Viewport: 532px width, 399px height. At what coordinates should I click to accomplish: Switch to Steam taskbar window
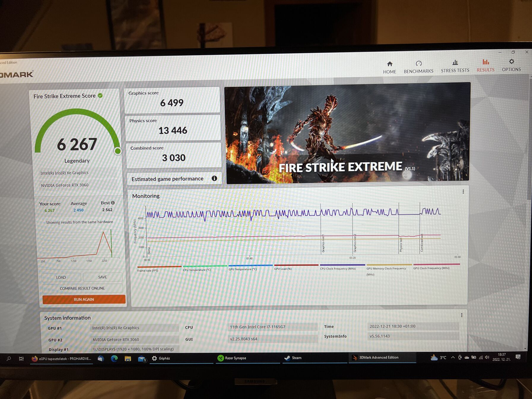315,358
